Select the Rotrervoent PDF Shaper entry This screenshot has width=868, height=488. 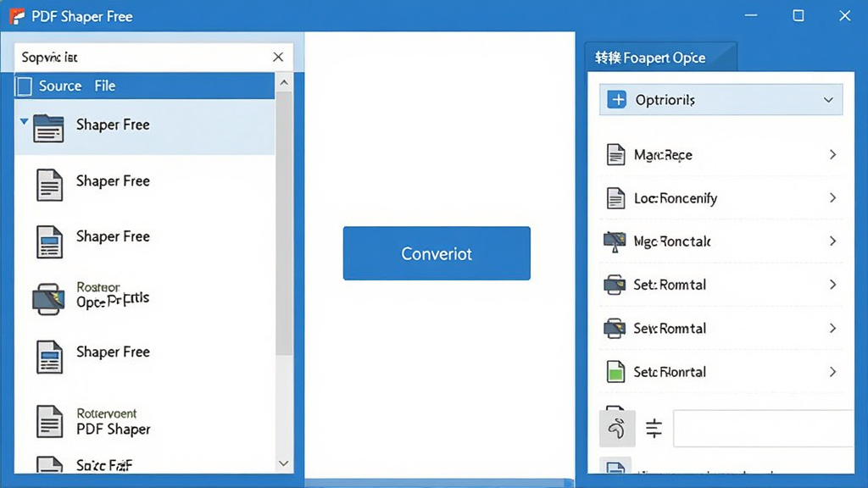point(114,422)
